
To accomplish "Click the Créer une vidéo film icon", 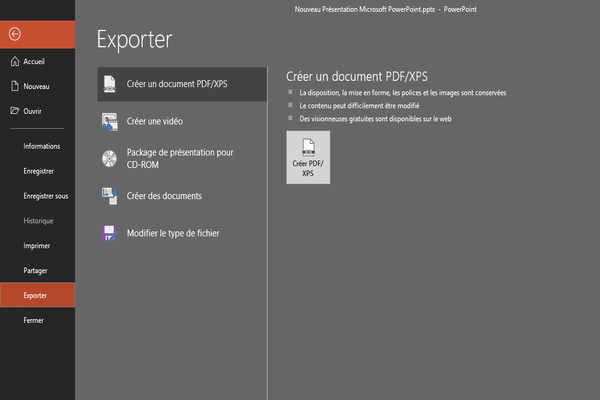I will click(x=110, y=122).
